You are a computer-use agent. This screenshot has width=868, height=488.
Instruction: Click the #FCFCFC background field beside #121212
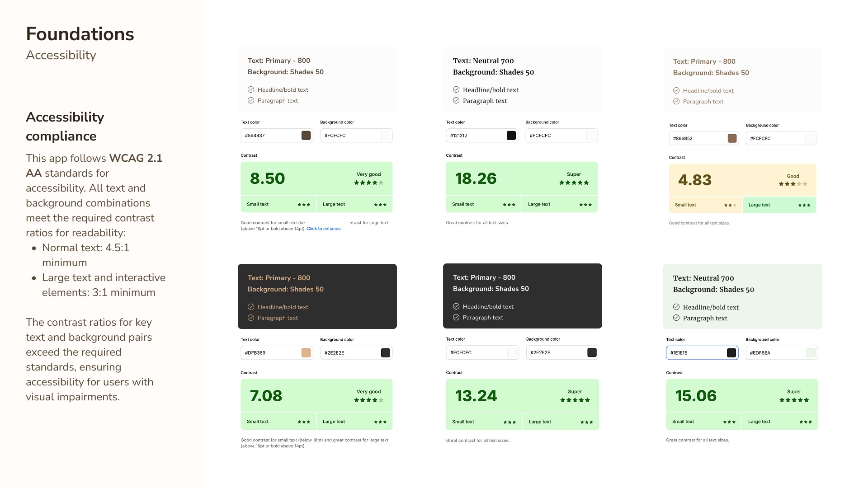561,136
